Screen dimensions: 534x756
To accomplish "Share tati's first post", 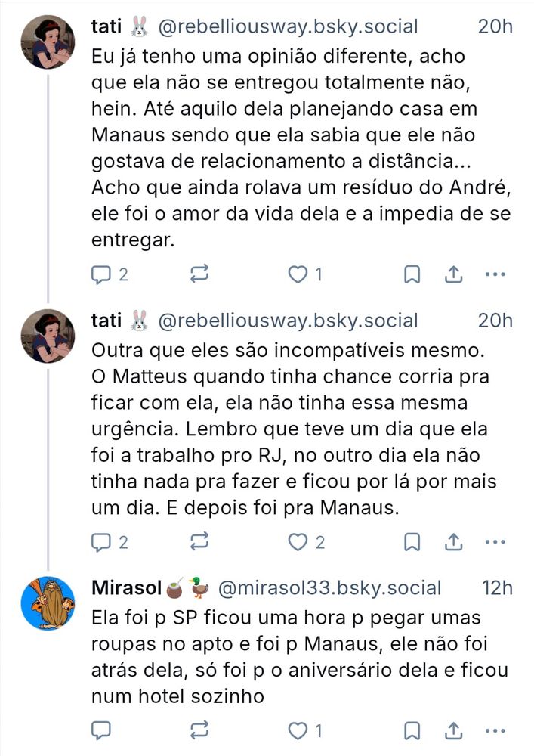I will click(x=453, y=274).
